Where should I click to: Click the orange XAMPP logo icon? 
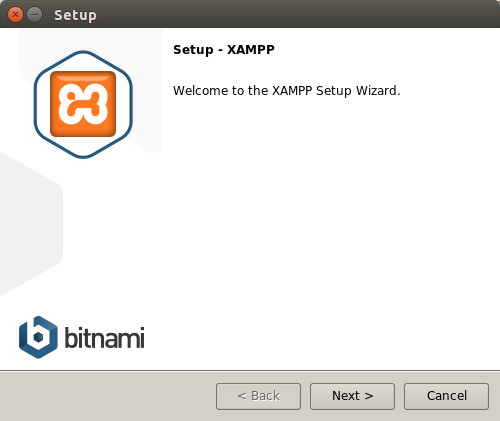tap(83, 104)
